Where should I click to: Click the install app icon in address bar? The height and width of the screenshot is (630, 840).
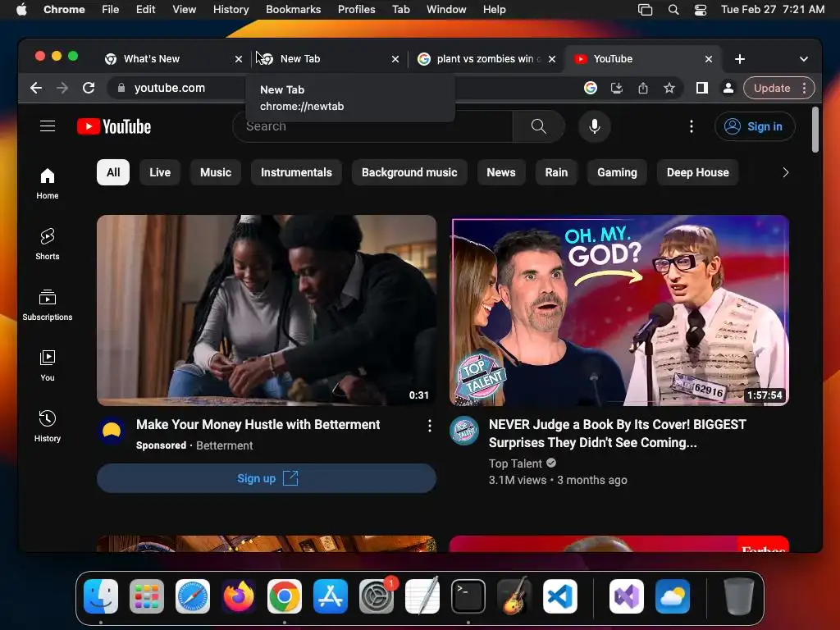(617, 88)
